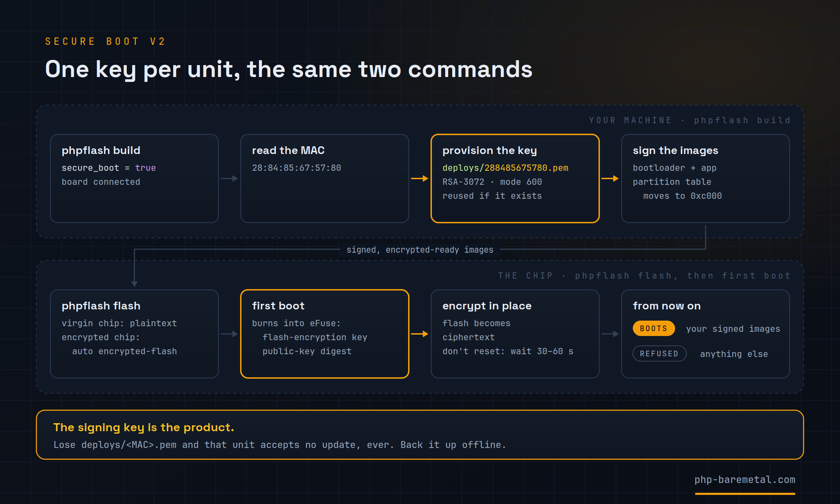The height and width of the screenshot is (504, 840).
Task: Click the 'read the MAC' card heading
Action: coord(288,150)
